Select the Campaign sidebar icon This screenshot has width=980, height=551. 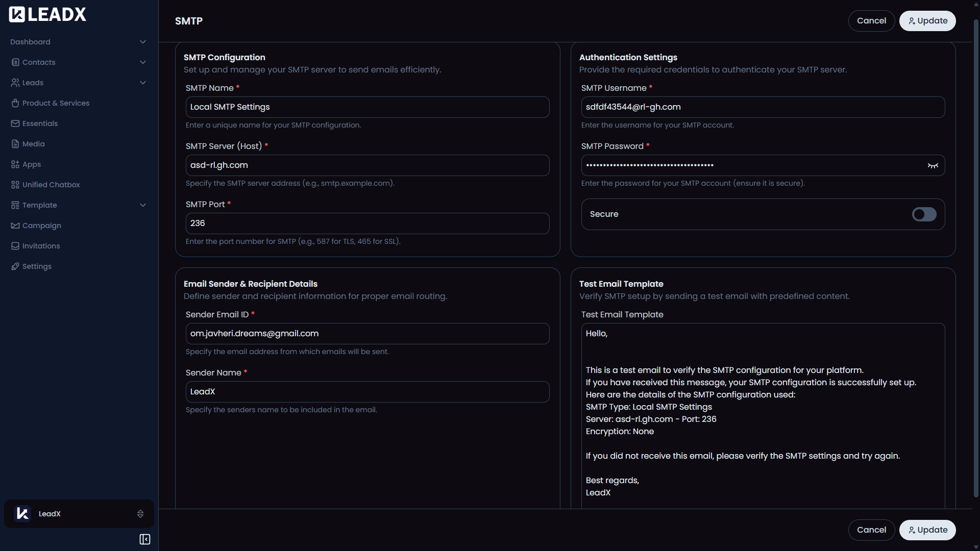(x=15, y=226)
